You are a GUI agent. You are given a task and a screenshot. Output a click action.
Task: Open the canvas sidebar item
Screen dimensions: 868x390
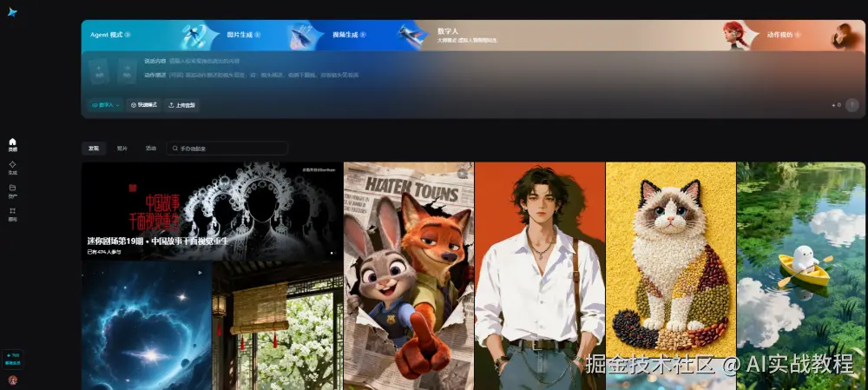point(13,215)
